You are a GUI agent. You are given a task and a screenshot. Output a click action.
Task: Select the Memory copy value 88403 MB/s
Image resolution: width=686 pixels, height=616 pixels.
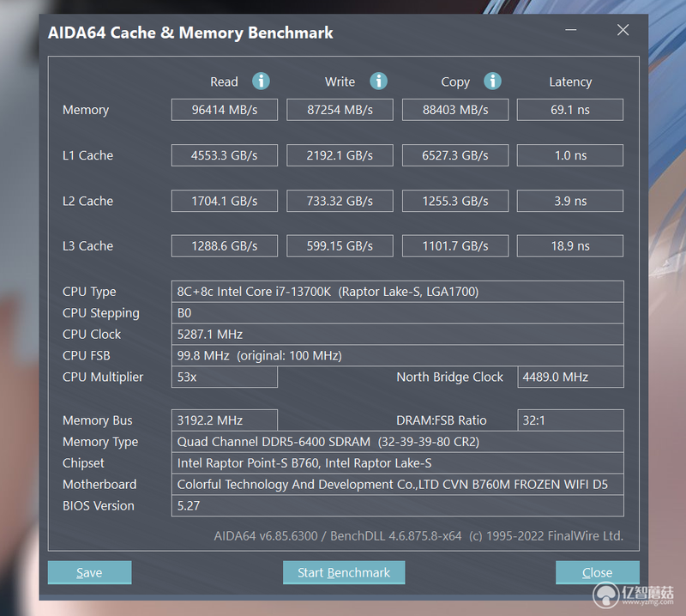point(455,110)
